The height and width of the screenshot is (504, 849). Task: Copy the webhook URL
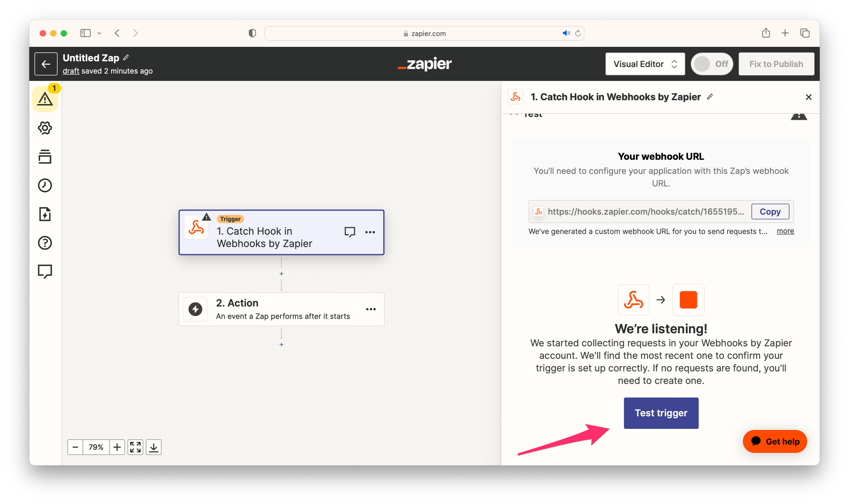click(770, 212)
